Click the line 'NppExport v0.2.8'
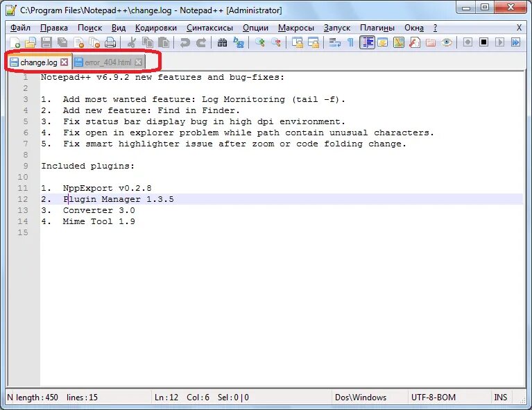The height and width of the screenshot is (410, 532). tap(107, 188)
